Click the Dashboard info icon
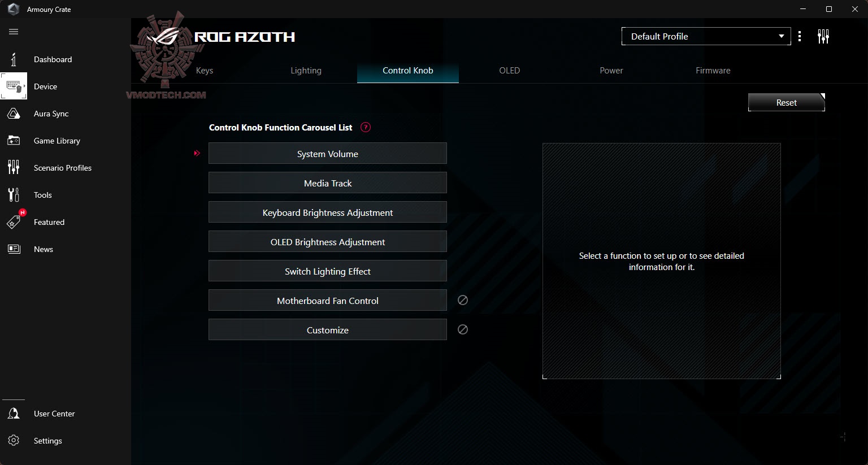Screen dimensions: 868x465 pyautogui.click(x=14, y=59)
